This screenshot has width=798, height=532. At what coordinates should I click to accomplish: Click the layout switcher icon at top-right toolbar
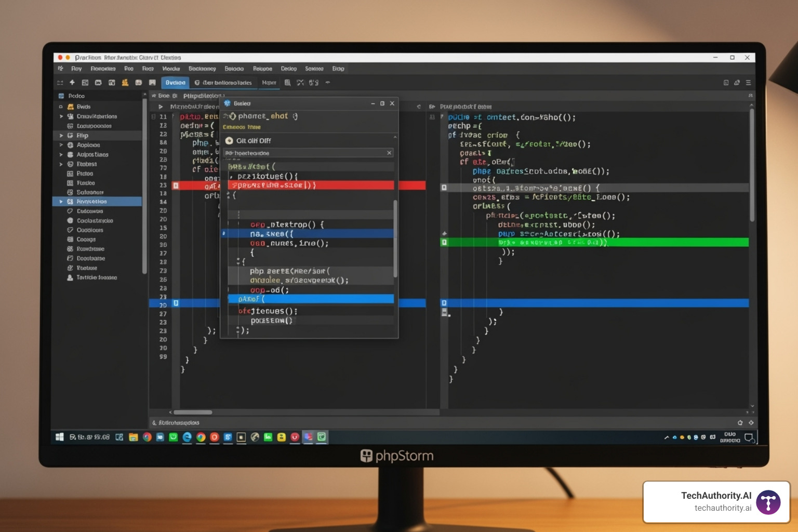coord(726,83)
